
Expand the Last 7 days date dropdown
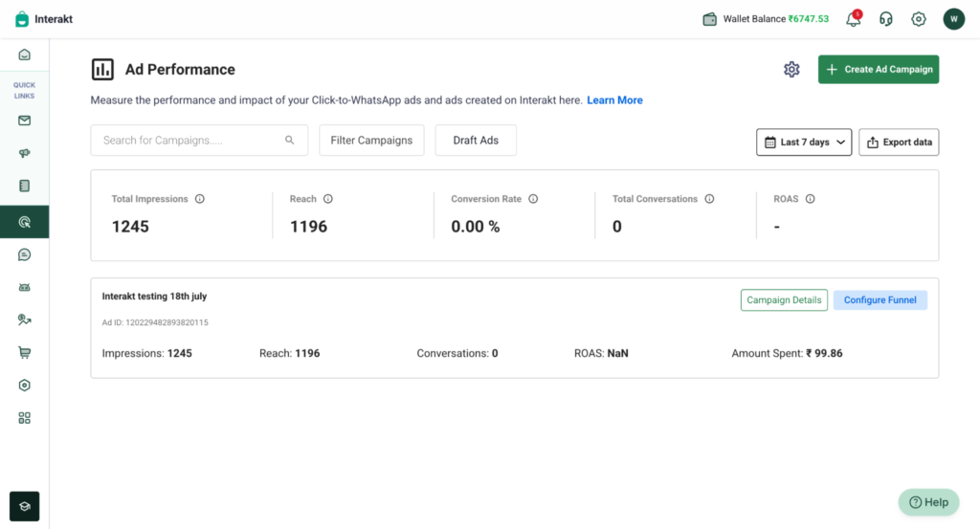(804, 142)
